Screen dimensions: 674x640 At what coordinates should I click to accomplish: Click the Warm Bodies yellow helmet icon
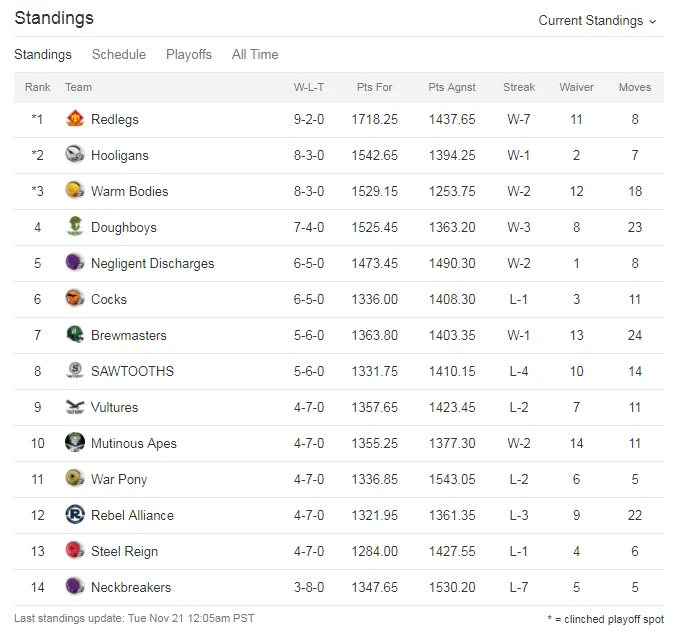coord(75,191)
